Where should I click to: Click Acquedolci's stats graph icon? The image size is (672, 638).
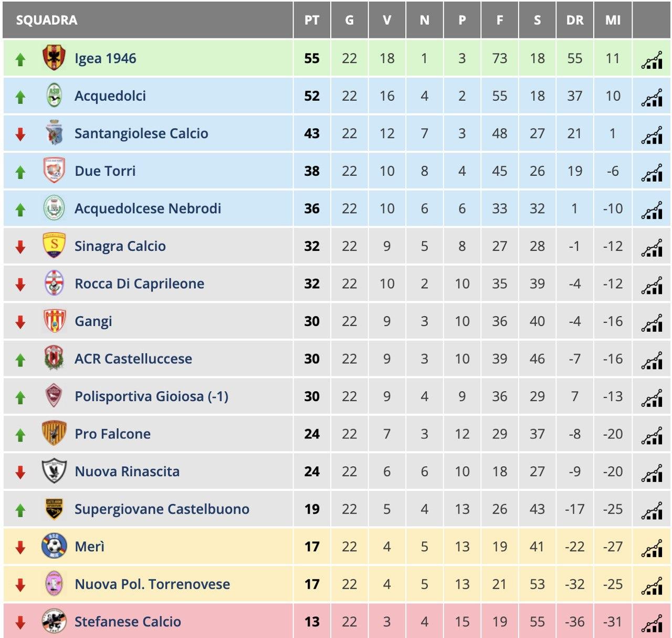tap(652, 98)
